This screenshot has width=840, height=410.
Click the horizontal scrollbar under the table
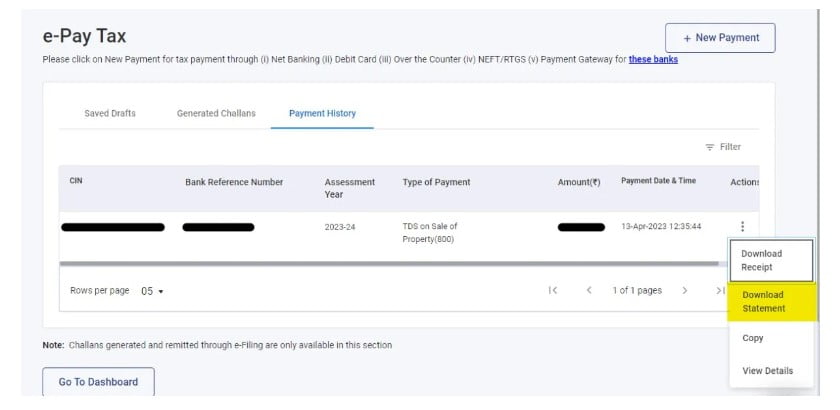tap(389, 264)
